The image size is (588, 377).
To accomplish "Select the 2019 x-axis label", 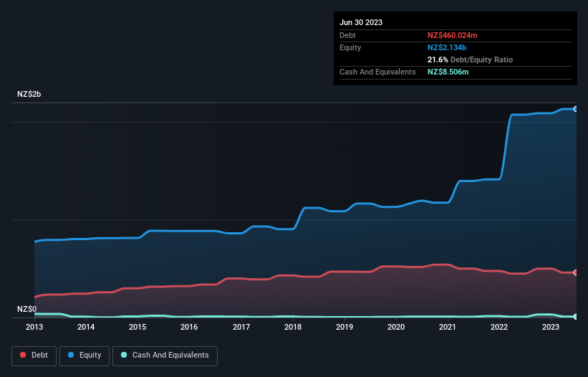I will (344, 327).
